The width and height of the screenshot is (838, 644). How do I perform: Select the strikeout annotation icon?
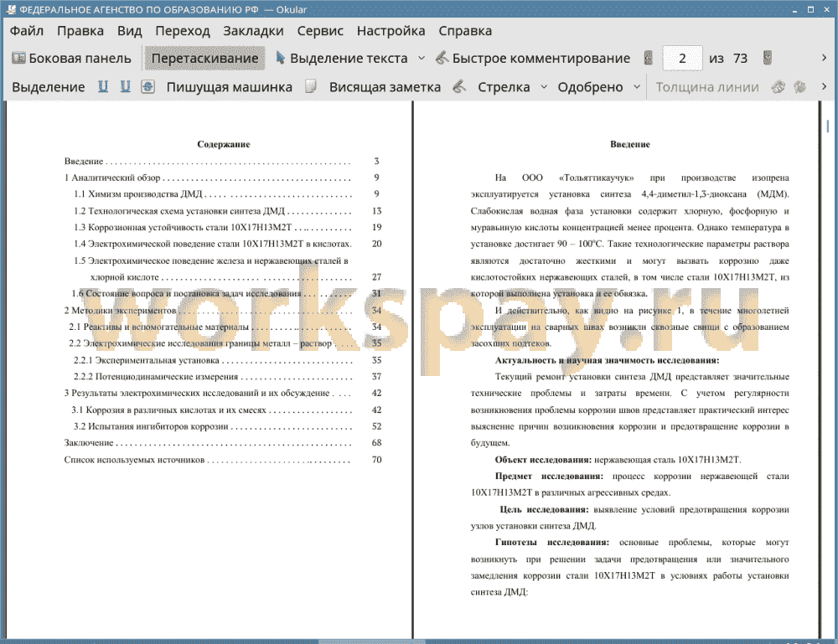(x=148, y=86)
